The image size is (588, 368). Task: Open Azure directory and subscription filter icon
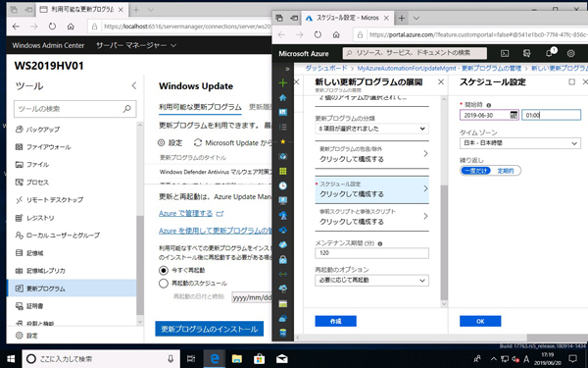pyautogui.click(x=527, y=54)
